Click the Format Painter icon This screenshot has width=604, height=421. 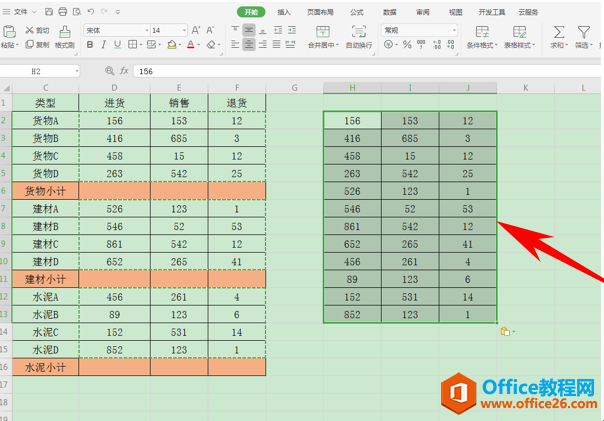click(64, 37)
